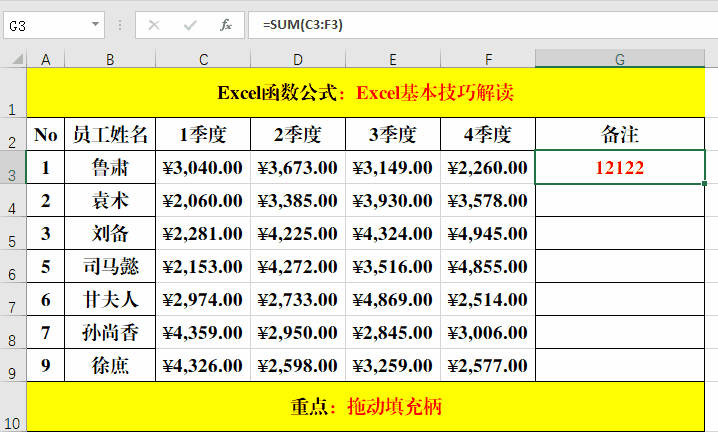The image size is (718, 432).
Task: Select row 6 header
Action: pyautogui.click(x=13, y=266)
